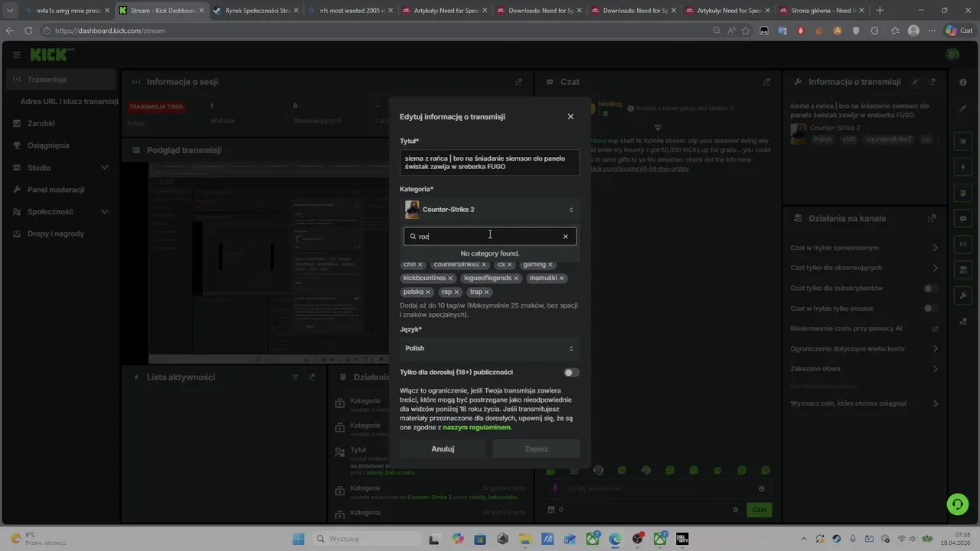
Task: Open chat settings gear icon
Action: 736,510
